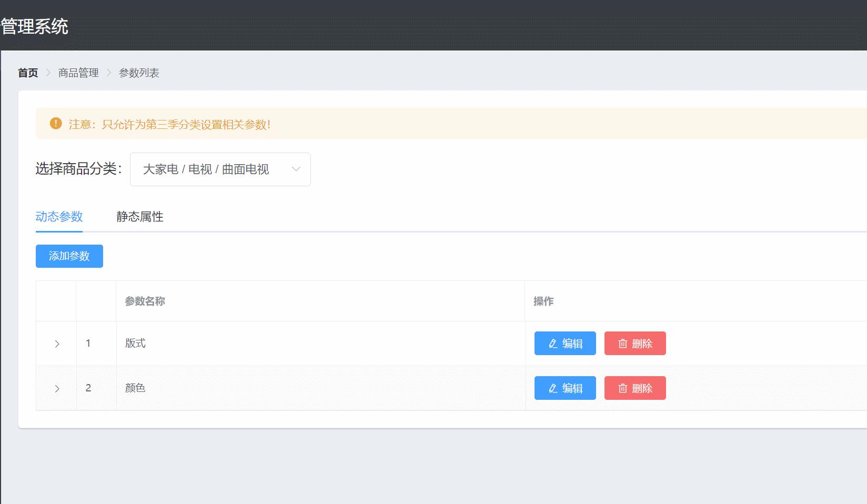Click index cell 1 in the table
Image resolution: width=867 pixels, height=504 pixels.
coord(96,344)
